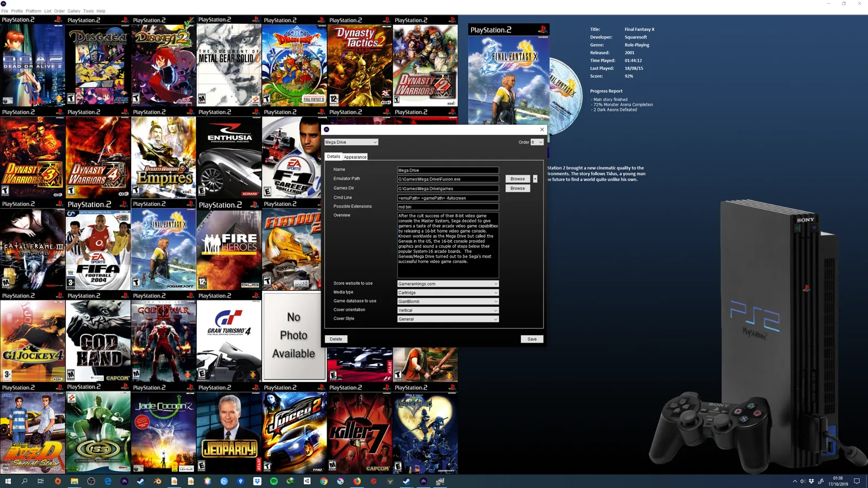Click the Games Dir input field
Viewport: 868px width, 488px height.
[x=448, y=189]
